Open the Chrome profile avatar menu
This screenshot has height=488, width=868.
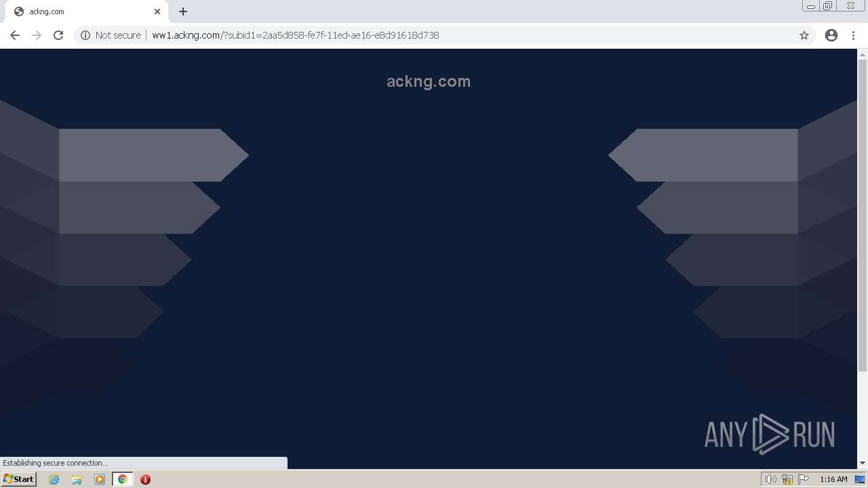[831, 35]
